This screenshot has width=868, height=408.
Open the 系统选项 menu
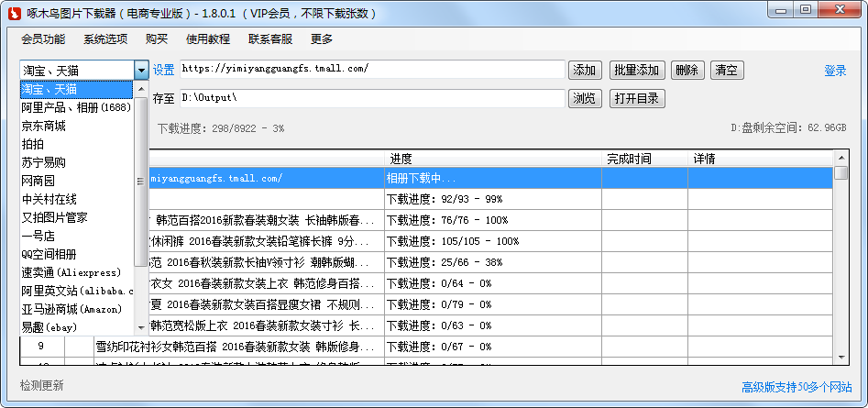(105, 39)
